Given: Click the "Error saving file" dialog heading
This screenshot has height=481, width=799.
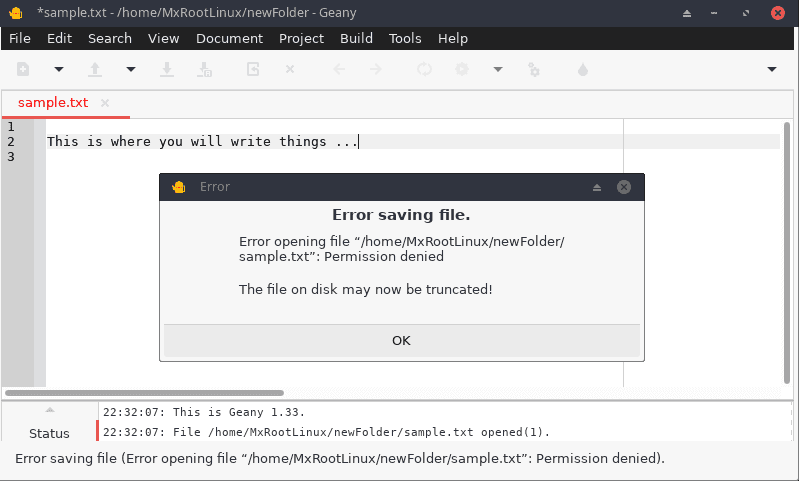Looking at the screenshot, I should pos(401,215).
